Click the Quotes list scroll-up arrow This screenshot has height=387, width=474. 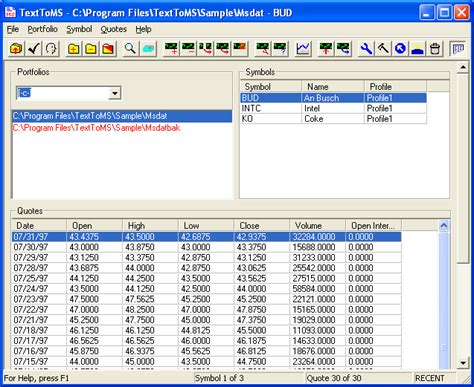[444, 226]
